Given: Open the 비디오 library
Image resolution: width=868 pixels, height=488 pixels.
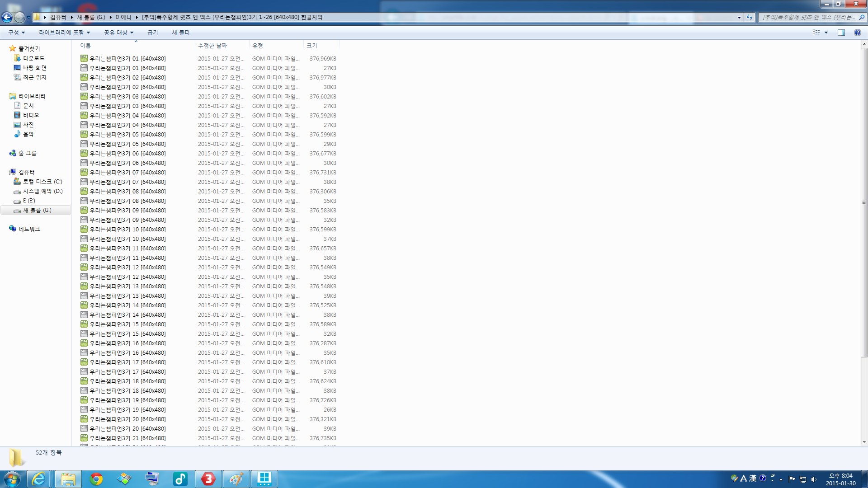Looking at the screenshot, I should click(x=31, y=115).
